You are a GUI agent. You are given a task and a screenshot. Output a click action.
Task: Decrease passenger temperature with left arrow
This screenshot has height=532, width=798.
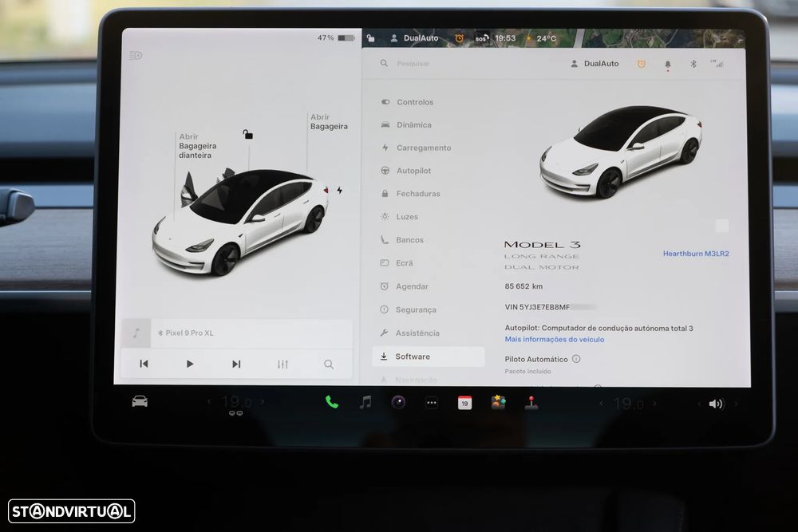[602, 404]
